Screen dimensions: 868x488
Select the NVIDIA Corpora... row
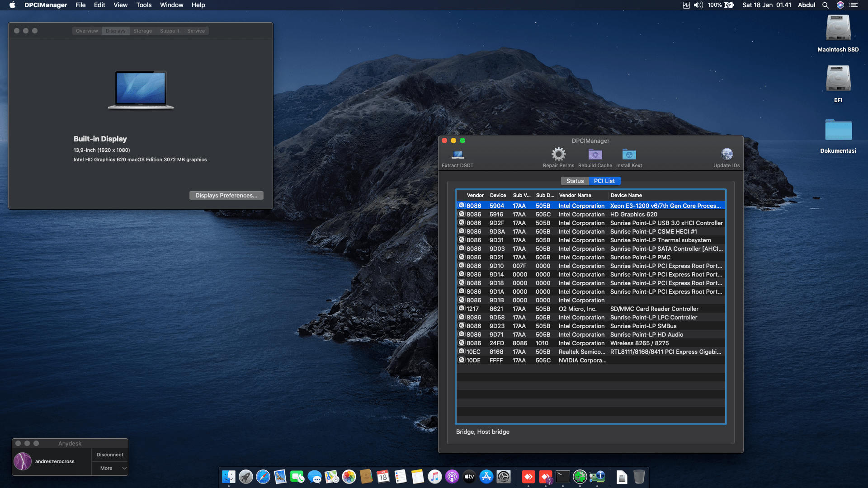[x=591, y=360]
